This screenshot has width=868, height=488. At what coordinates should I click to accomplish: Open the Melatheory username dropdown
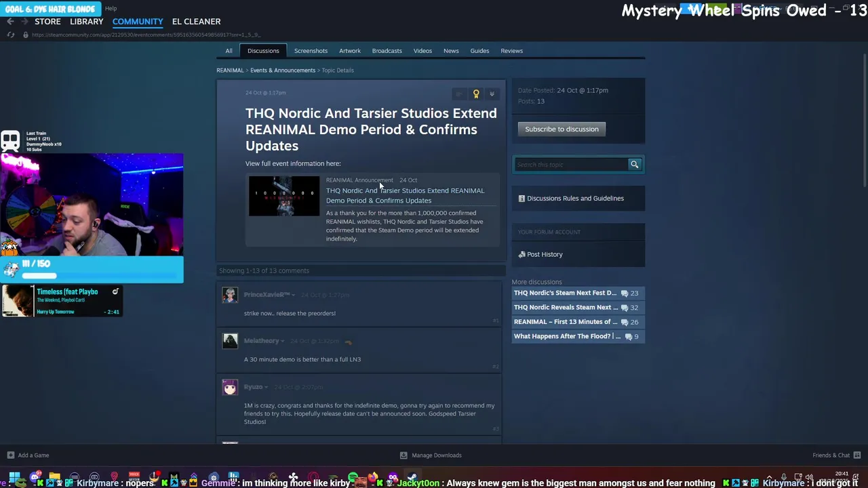click(282, 341)
